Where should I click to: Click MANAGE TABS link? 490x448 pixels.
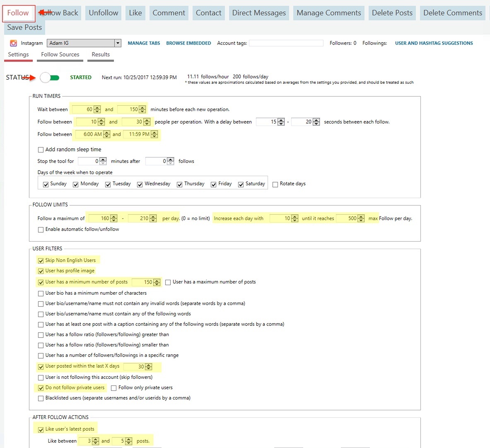tap(144, 43)
